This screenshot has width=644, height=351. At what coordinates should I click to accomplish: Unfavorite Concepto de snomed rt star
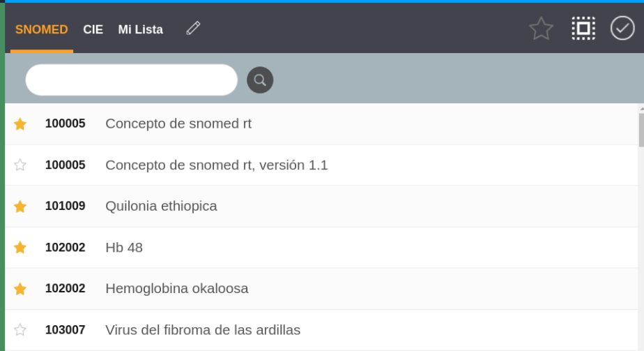tap(20, 124)
